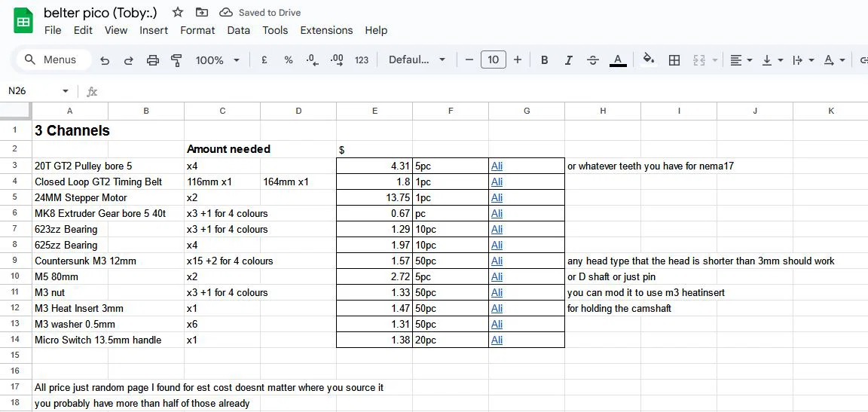The width and height of the screenshot is (868, 412).
Task: Select the Paint format tool
Action: click(x=176, y=60)
